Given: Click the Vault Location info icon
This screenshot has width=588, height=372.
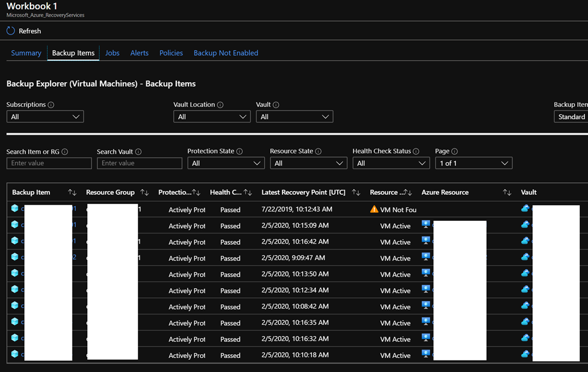Looking at the screenshot, I should pyautogui.click(x=220, y=105).
